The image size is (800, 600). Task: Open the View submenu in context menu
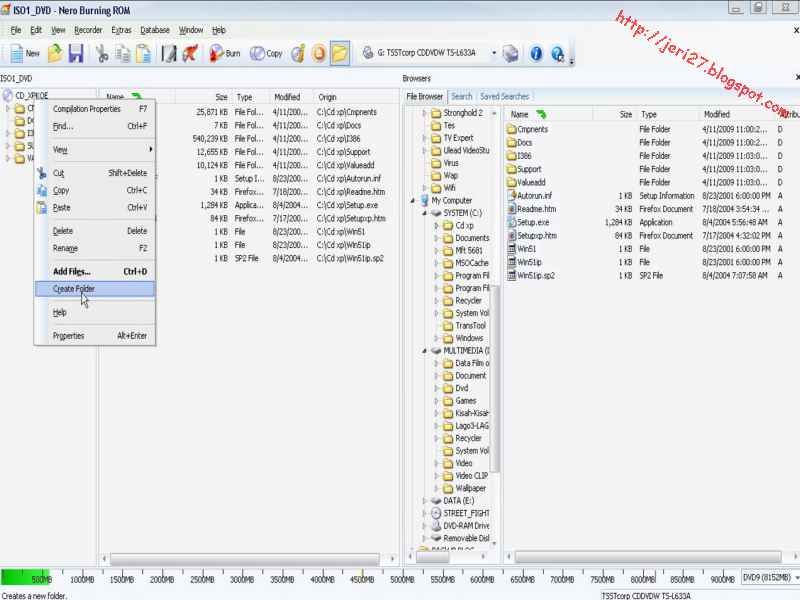[x=95, y=149]
